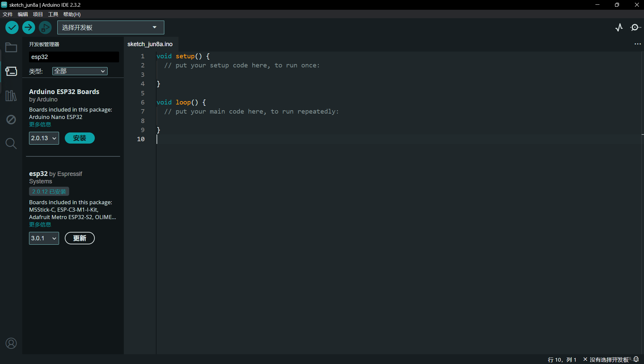
Task: Toggle the Boards Manager sidebar icon
Action: pos(11,71)
